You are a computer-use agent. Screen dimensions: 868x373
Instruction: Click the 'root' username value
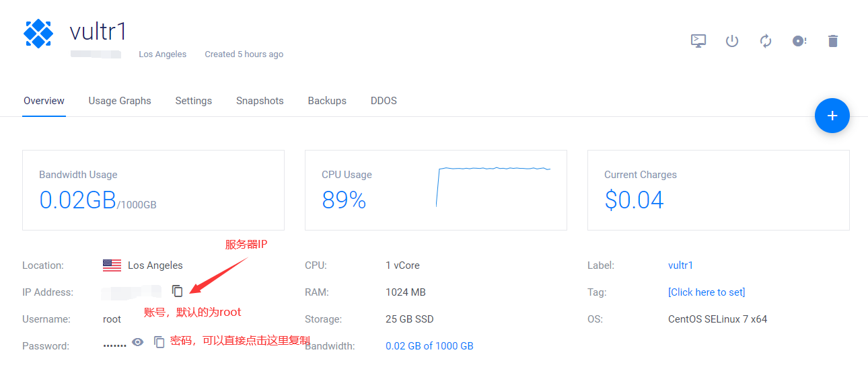(112, 319)
